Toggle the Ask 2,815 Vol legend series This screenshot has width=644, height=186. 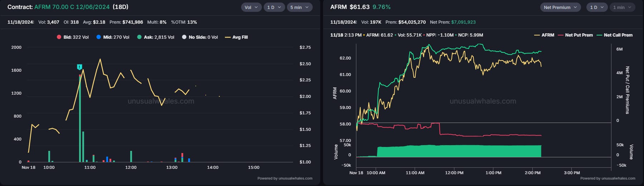[156, 37]
